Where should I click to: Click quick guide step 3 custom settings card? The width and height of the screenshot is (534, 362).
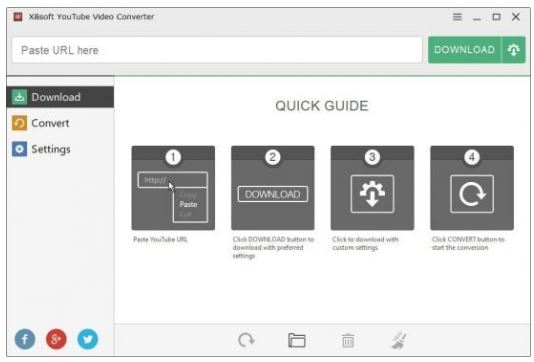click(372, 188)
